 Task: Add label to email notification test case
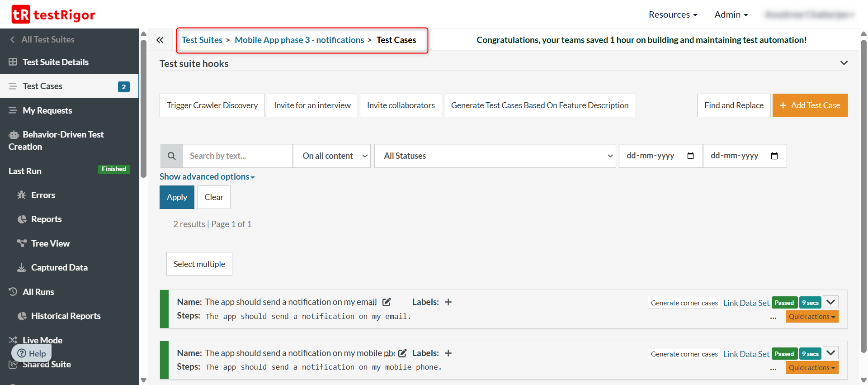(448, 302)
